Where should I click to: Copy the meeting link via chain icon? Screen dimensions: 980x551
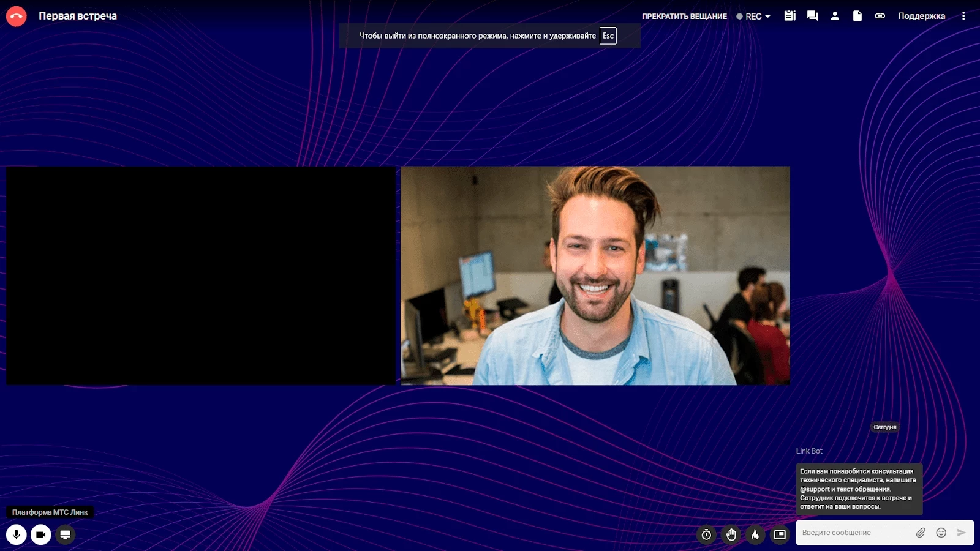[x=880, y=16]
